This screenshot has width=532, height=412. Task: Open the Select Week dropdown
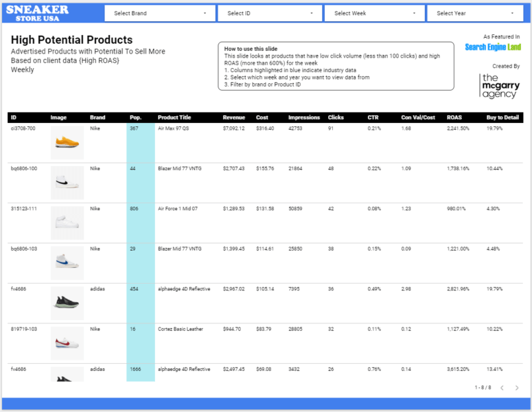pyautogui.click(x=374, y=13)
